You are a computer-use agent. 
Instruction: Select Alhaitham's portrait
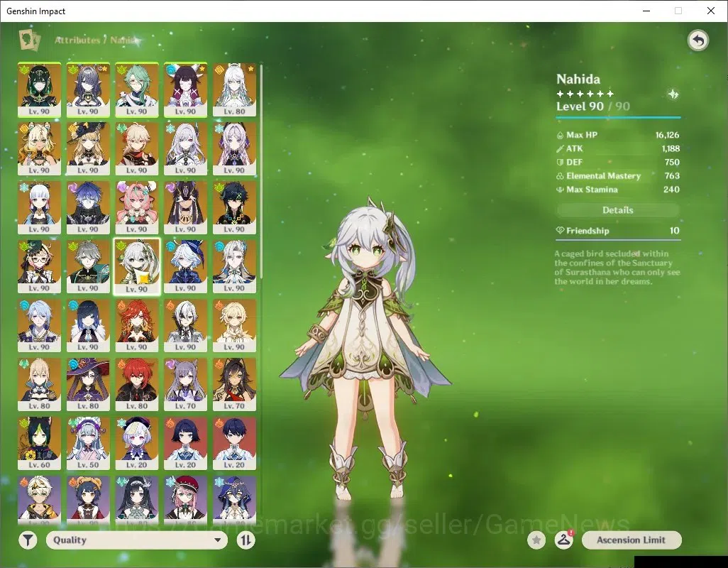coord(88,266)
